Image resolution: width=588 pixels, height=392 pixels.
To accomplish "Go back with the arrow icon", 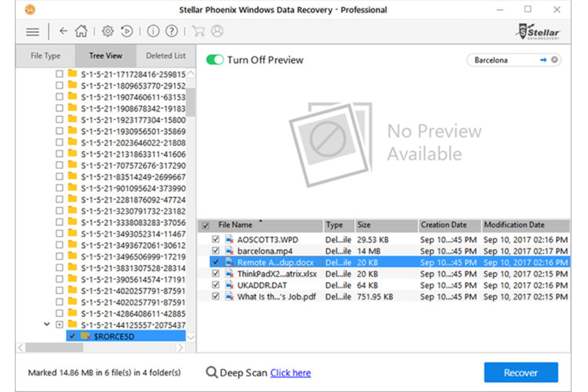I will pyautogui.click(x=63, y=31).
